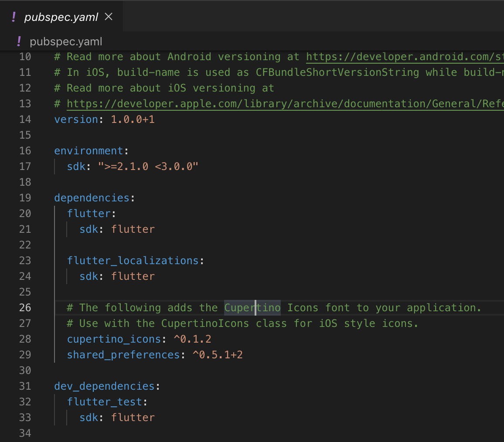504x442 pixels.
Task: Click the warning icon on the pubspec.yaml tab
Action: (13, 17)
